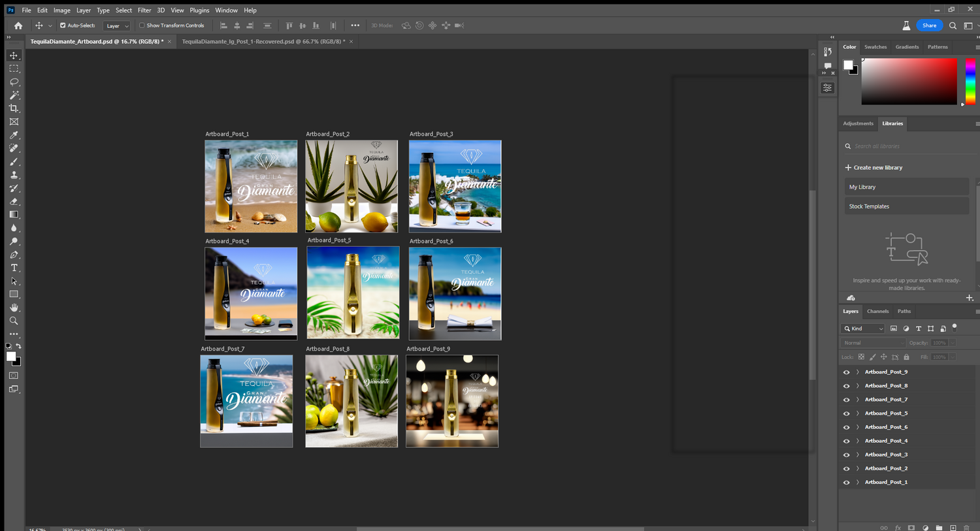
Task: Click Create new library
Action: pos(874,168)
